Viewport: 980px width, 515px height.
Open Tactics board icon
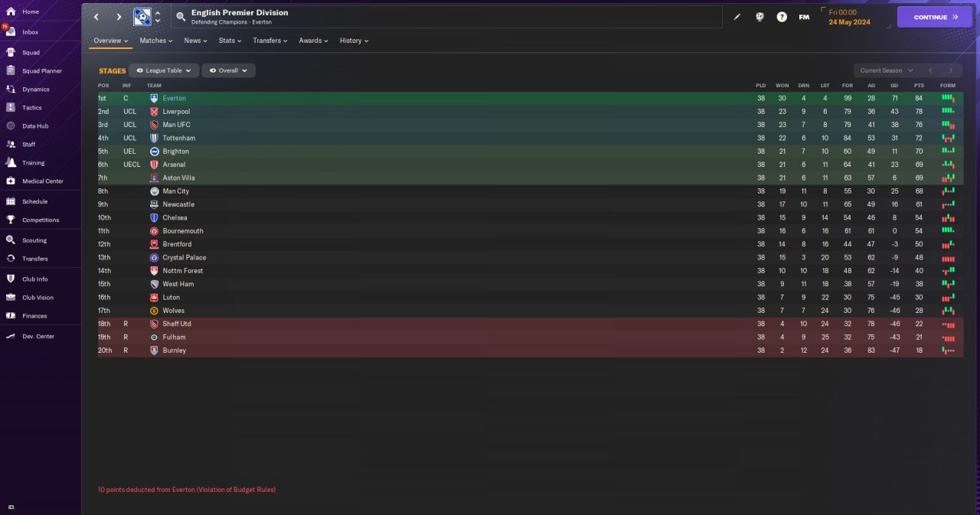(11, 108)
